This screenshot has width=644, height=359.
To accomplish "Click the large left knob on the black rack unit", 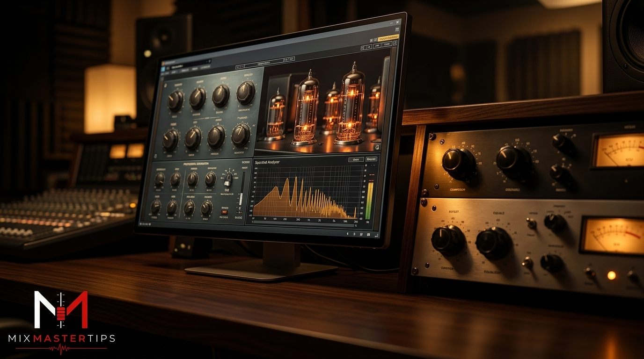I will pos(459,163).
